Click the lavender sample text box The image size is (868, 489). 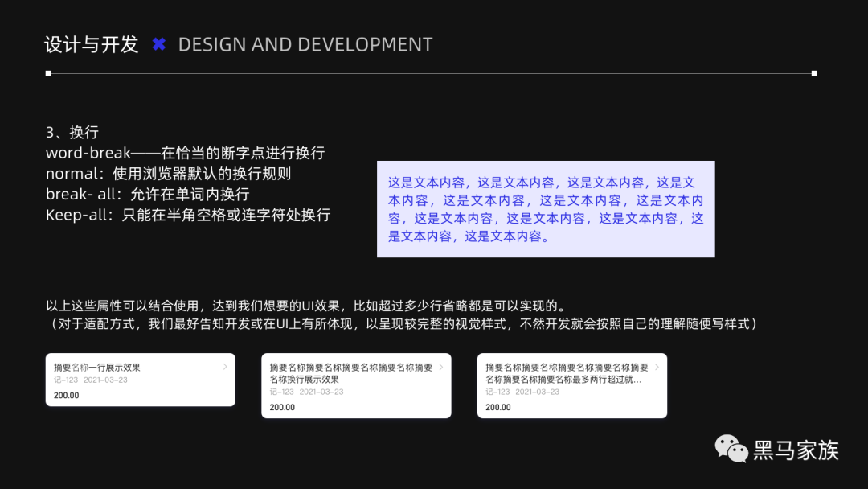pos(546,209)
